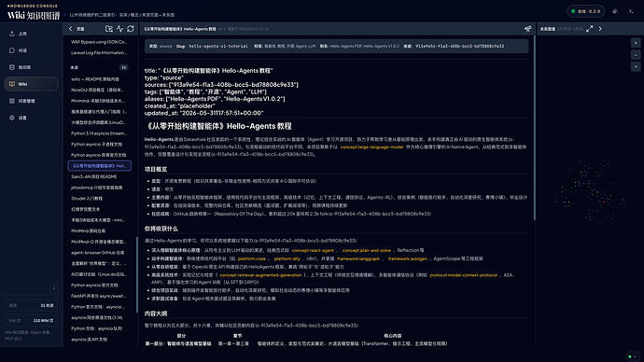Select the Wiki item in left sidebar
This screenshot has height=362, width=644.
coord(31,84)
